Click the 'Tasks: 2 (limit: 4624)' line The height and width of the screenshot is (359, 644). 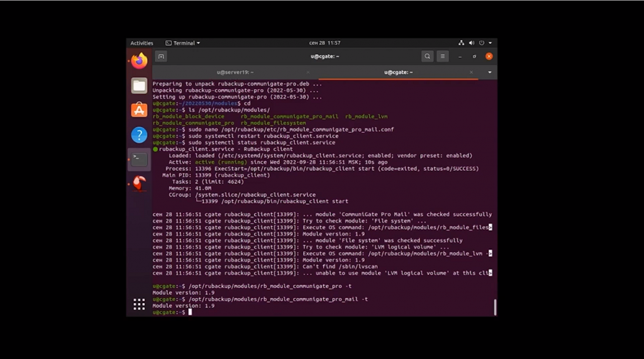coord(208,182)
